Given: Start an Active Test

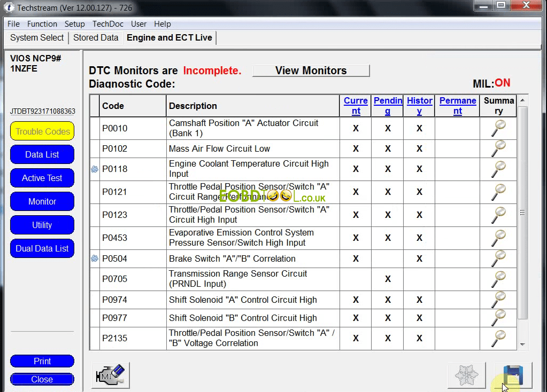Looking at the screenshot, I should pos(42,178).
